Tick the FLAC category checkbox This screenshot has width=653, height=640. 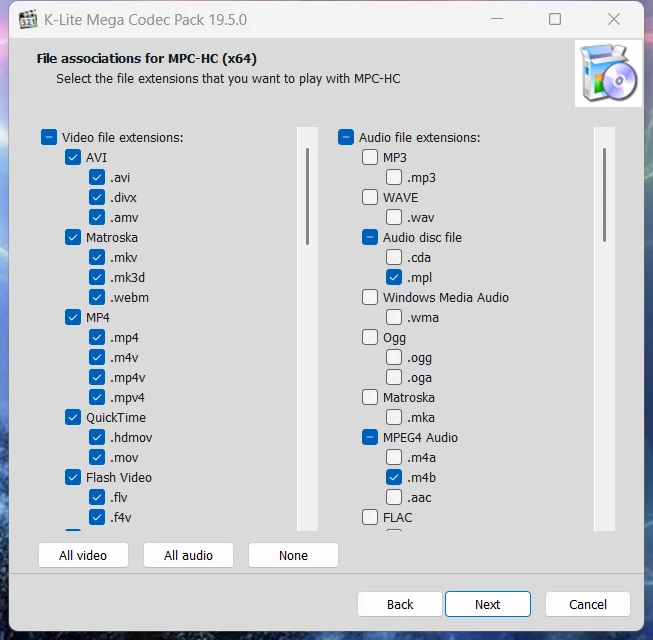coord(370,517)
